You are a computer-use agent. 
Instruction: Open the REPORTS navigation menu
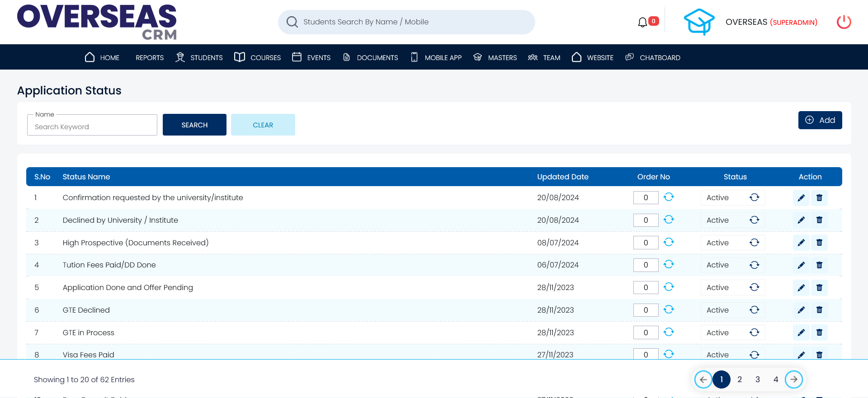(x=150, y=57)
